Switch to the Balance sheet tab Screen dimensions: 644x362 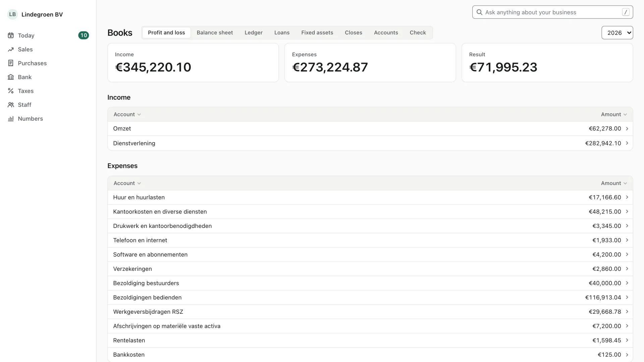point(215,33)
